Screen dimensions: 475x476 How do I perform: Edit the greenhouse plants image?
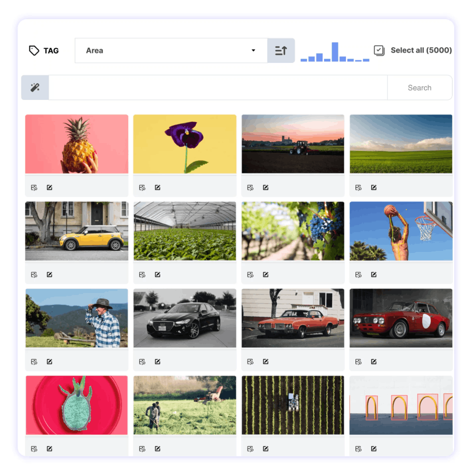[157, 275]
